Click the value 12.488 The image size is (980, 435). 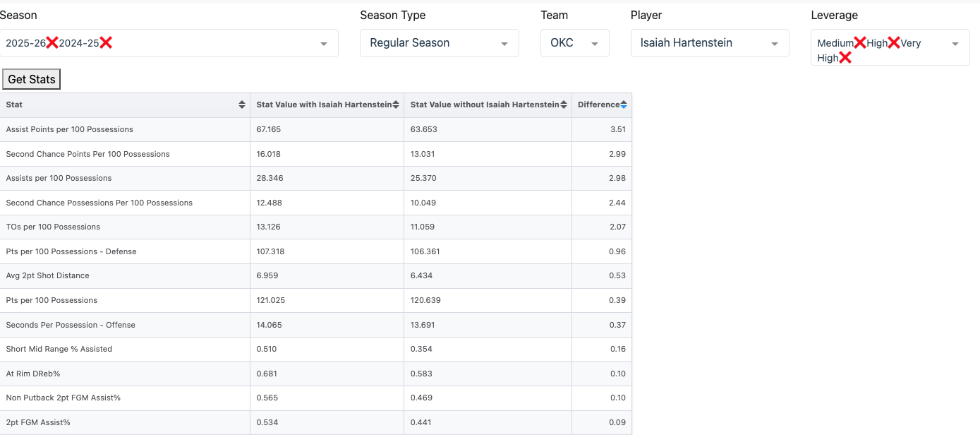(x=269, y=203)
